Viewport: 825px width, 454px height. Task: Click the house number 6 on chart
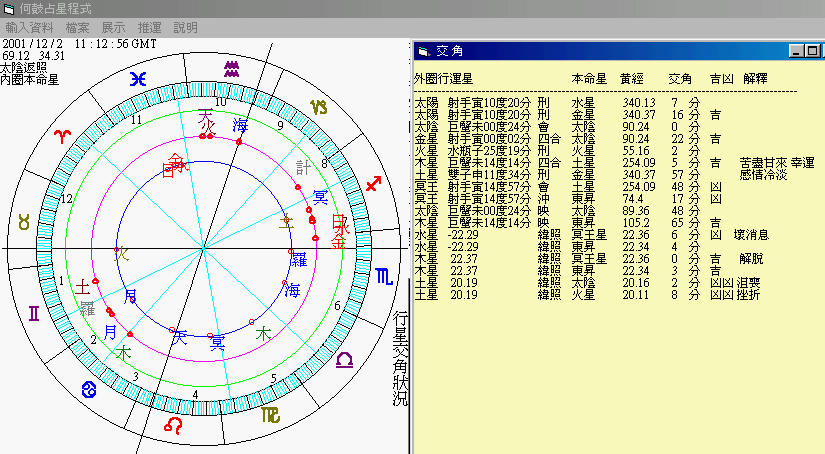(x=337, y=306)
